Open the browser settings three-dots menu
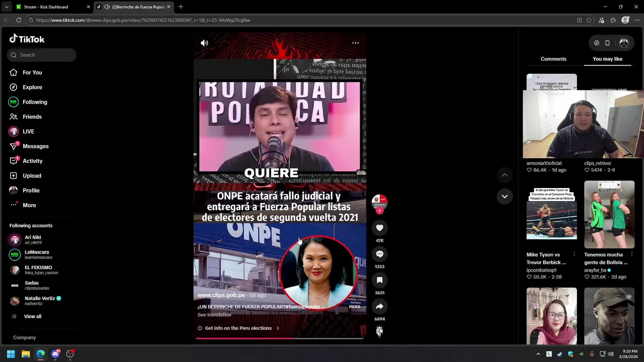The image size is (644, 362). (637, 20)
